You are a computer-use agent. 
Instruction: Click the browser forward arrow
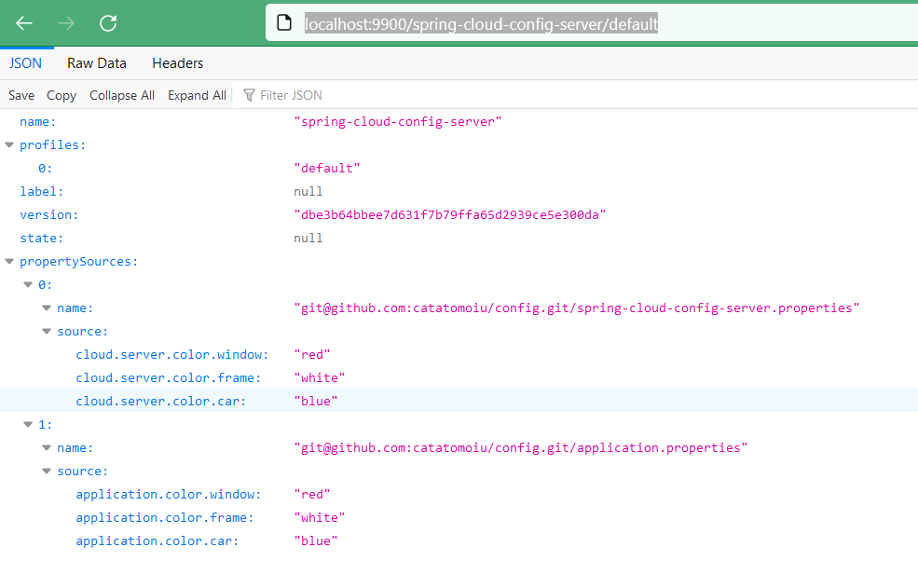click(66, 23)
